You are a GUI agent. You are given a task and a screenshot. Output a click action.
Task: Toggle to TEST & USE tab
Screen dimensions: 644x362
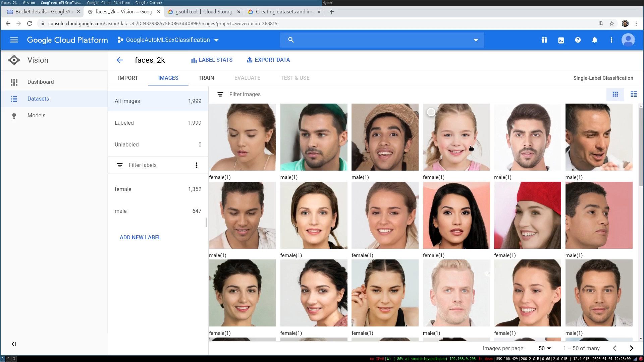(296, 78)
